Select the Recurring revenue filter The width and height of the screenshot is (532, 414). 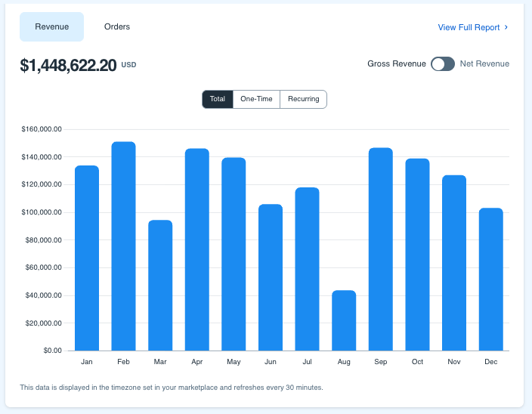[304, 99]
